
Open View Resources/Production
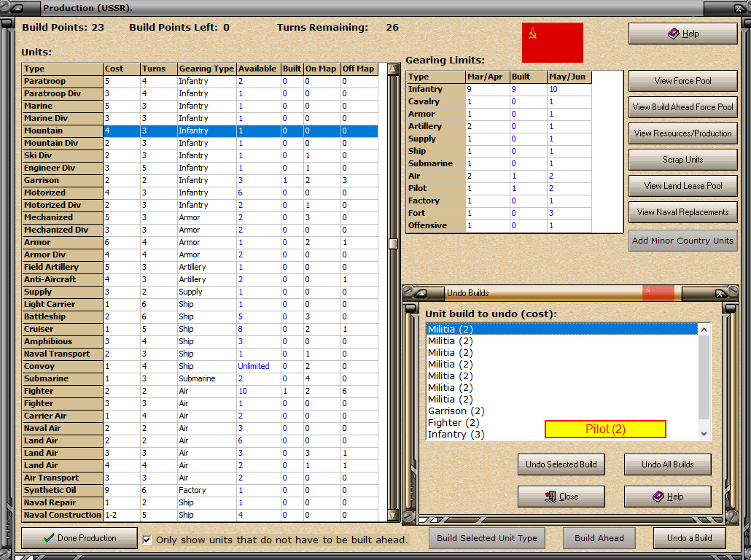point(682,133)
